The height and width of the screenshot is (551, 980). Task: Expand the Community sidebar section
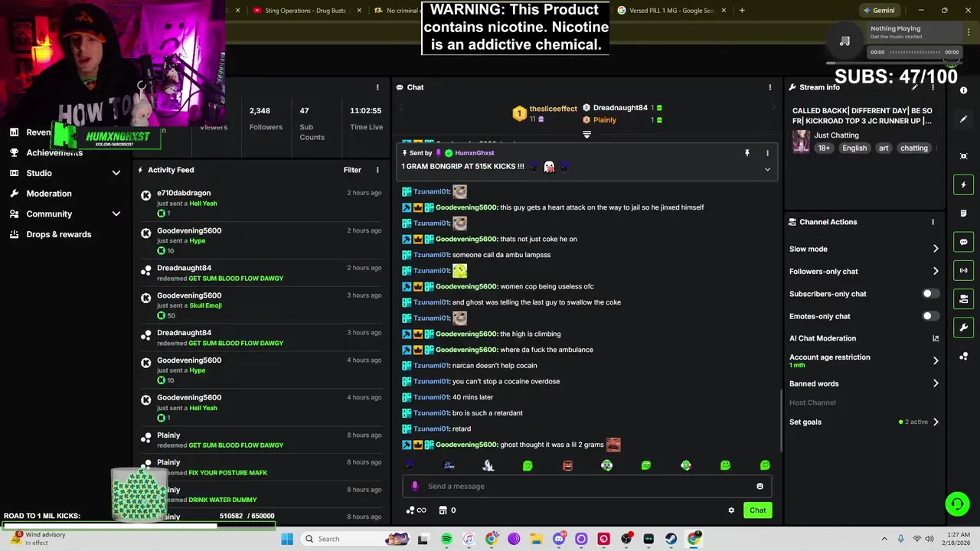pyautogui.click(x=116, y=214)
